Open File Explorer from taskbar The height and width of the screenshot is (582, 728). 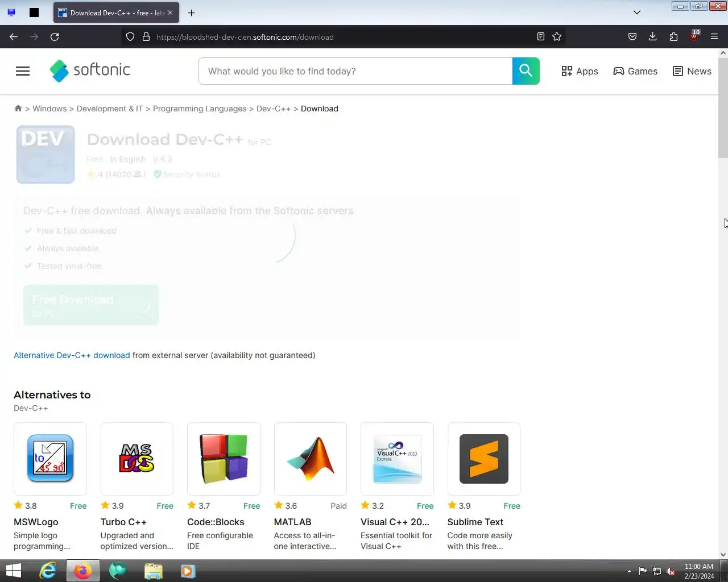click(153, 571)
